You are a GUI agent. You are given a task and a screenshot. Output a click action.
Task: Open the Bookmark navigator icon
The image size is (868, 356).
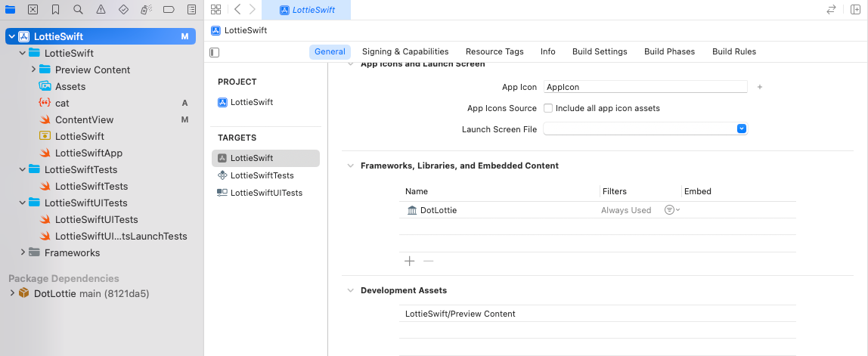click(55, 9)
